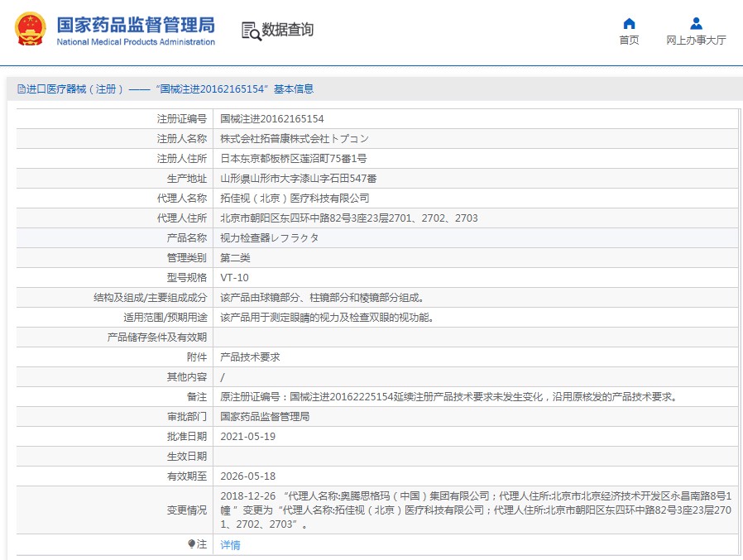Click the 其他内容 label

[x=187, y=377]
